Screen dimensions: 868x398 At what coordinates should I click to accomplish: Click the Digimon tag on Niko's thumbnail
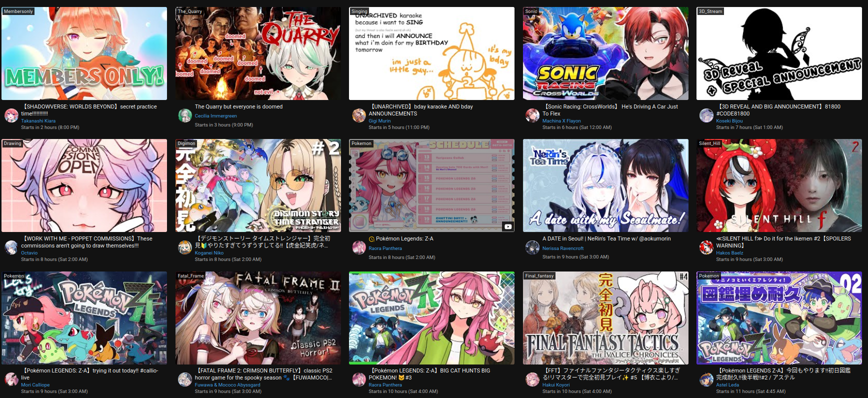coord(186,143)
